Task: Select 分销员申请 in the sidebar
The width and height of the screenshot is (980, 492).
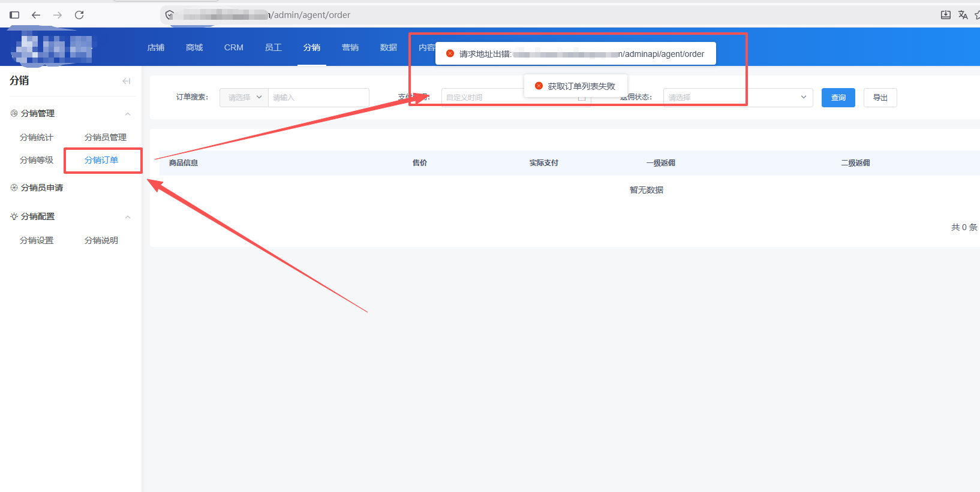Action: [x=42, y=188]
